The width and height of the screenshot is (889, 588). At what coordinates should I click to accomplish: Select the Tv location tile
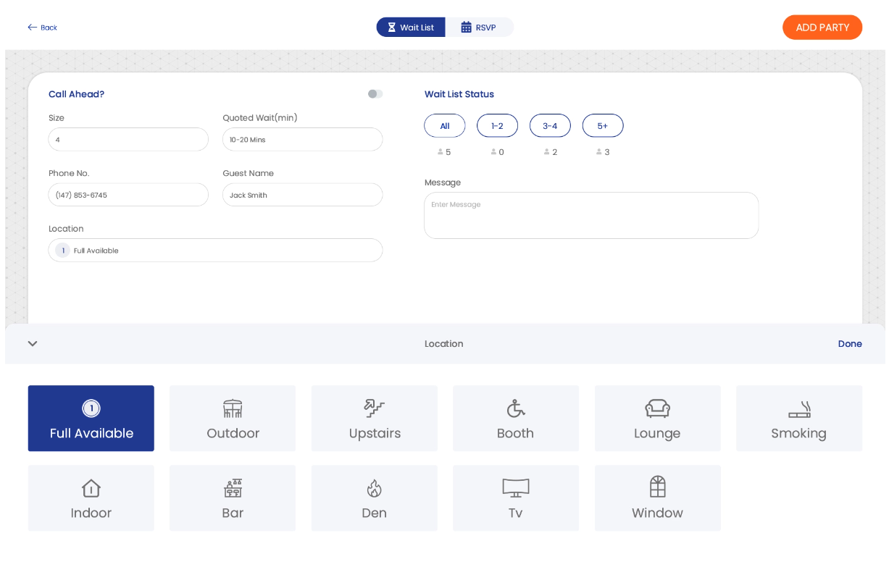[x=516, y=498]
